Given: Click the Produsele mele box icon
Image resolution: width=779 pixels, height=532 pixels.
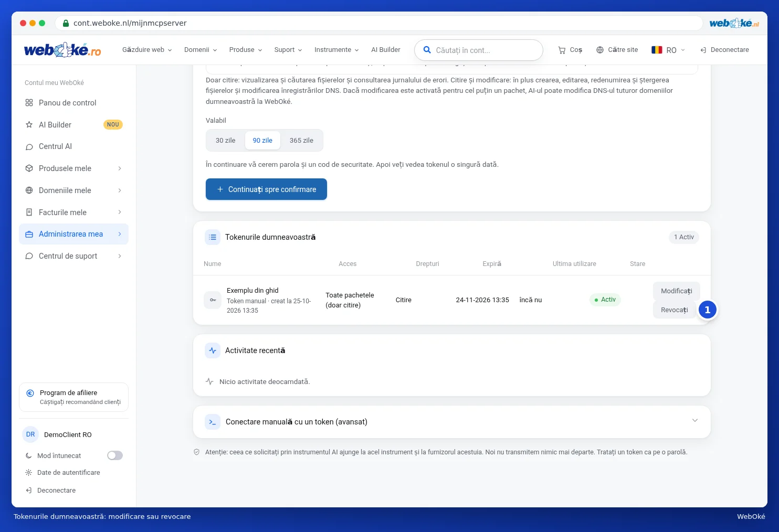Looking at the screenshot, I should [29, 168].
